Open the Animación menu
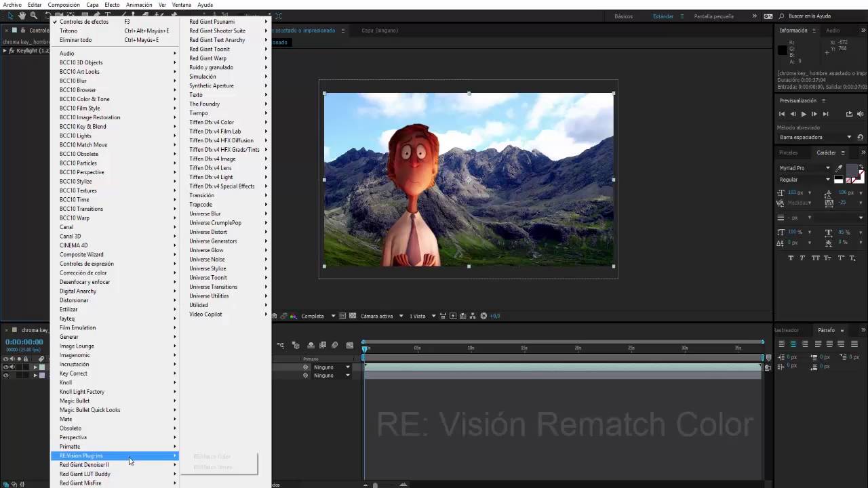868x488 pixels. point(138,5)
